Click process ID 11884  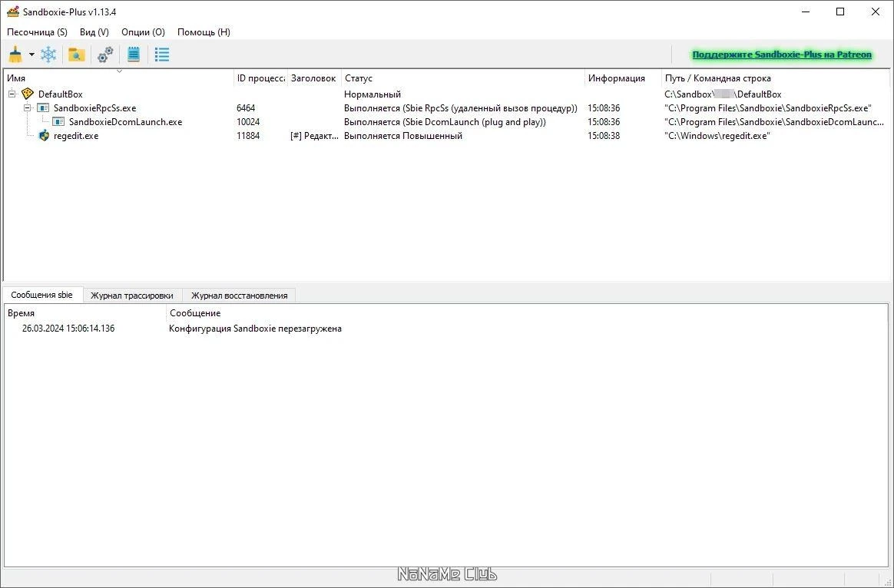tap(248, 136)
